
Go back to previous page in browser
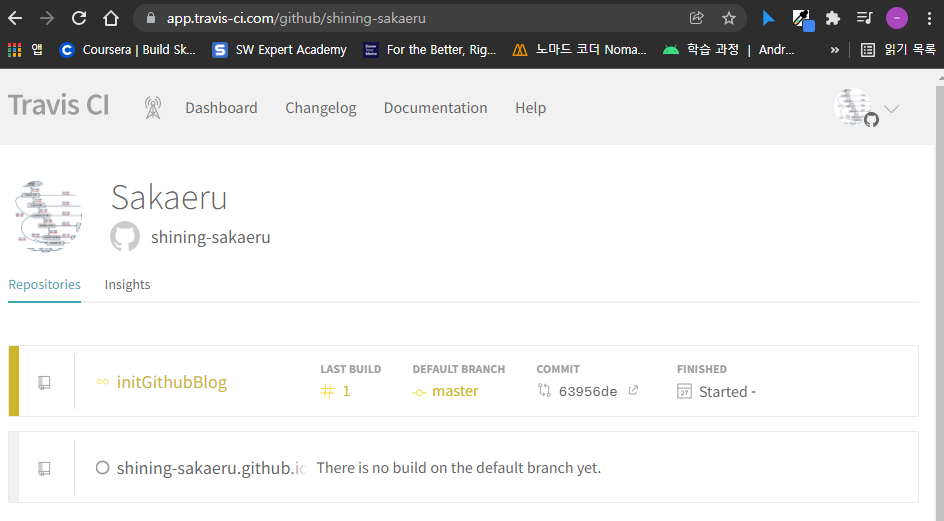point(15,18)
